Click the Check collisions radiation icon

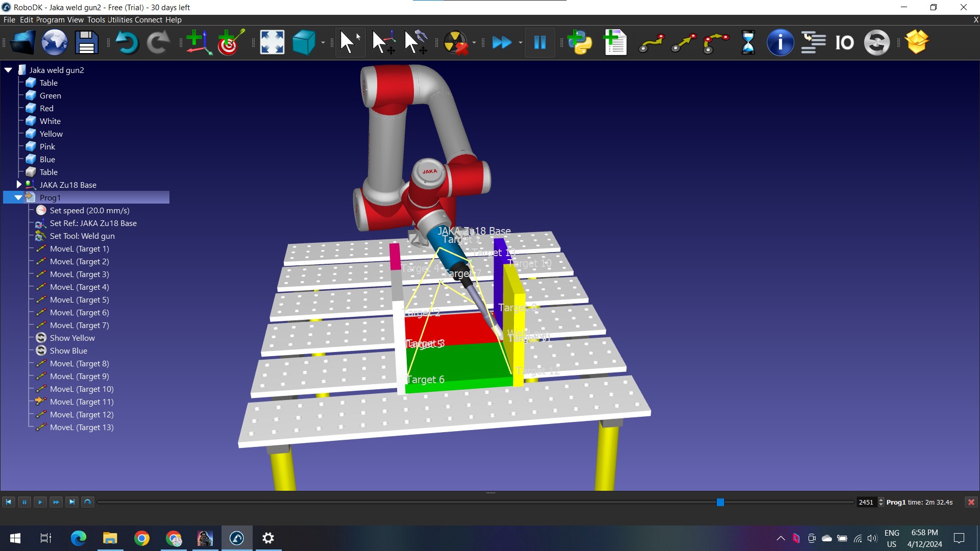point(455,42)
